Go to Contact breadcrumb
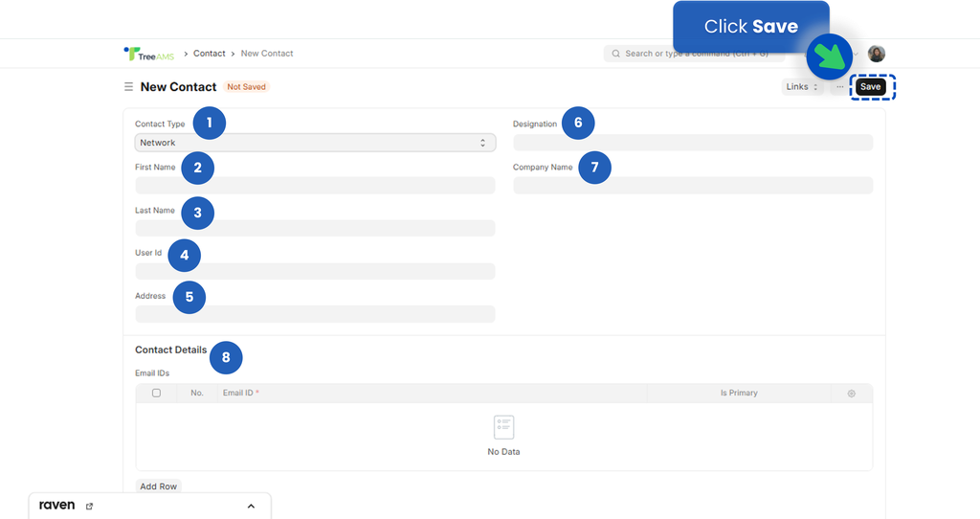The height and width of the screenshot is (519, 980). click(210, 54)
